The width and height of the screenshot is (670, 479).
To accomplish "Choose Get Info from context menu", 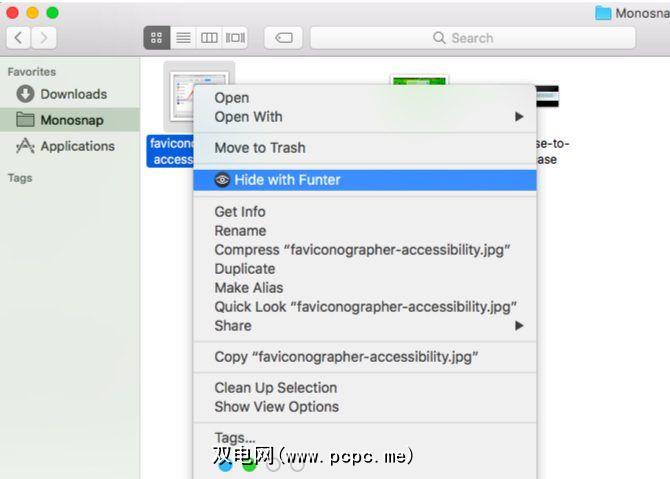I will 240,212.
